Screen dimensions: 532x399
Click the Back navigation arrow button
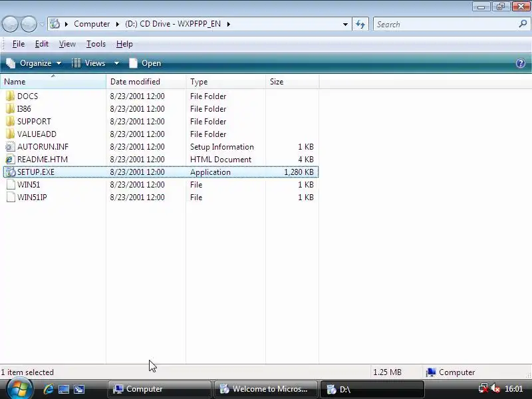(10, 25)
